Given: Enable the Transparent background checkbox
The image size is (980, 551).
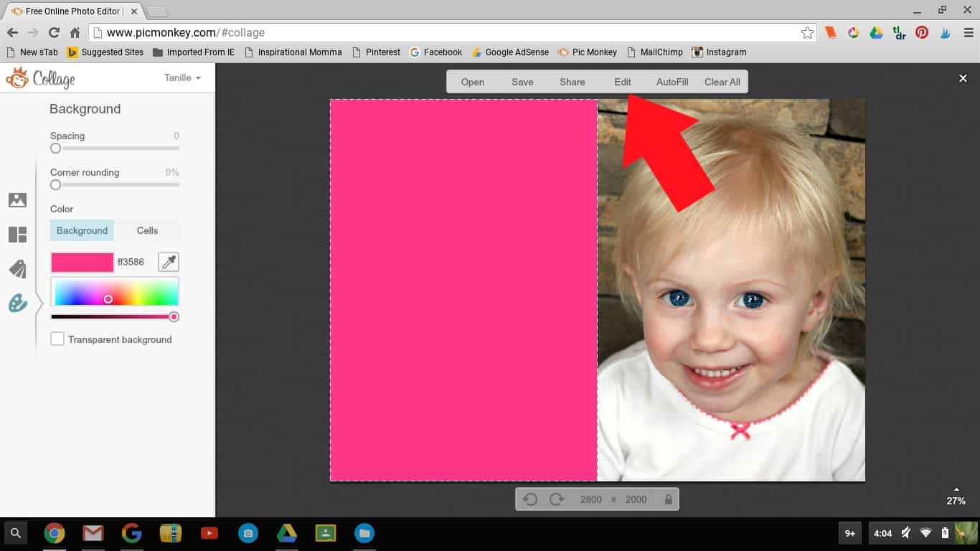Looking at the screenshot, I should click(57, 339).
